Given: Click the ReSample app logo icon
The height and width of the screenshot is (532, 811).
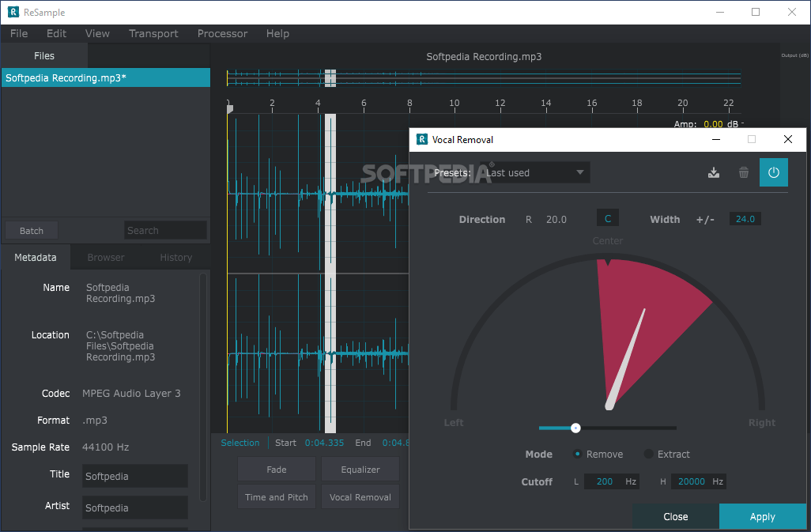Looking at the screenshot, I should 13,12.
